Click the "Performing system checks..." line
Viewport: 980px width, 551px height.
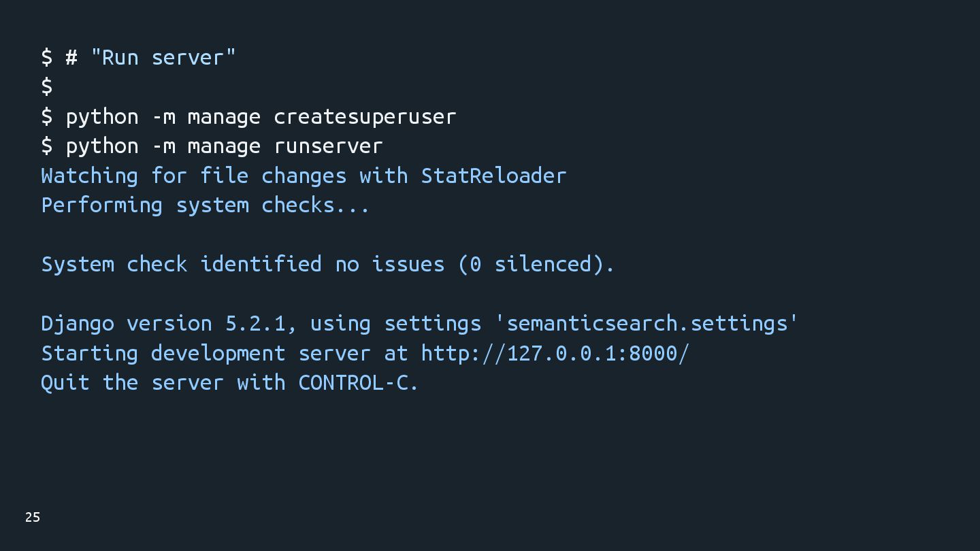click(206, 205)
